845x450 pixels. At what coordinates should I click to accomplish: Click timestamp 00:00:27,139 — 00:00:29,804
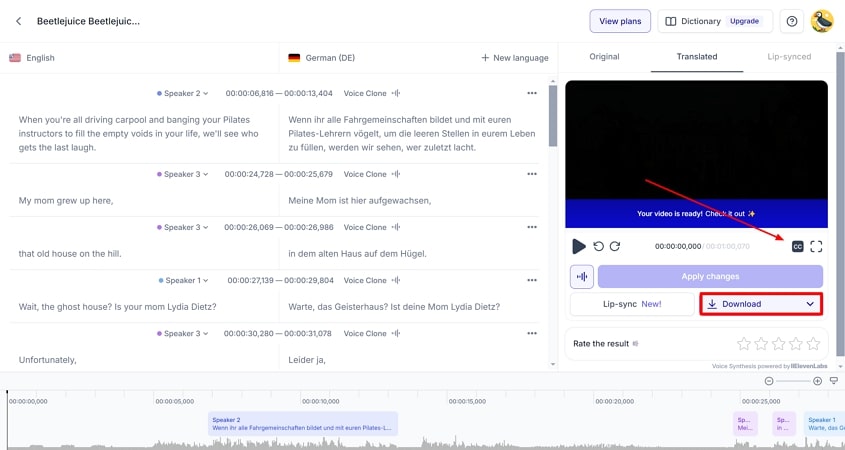point(280,280)
